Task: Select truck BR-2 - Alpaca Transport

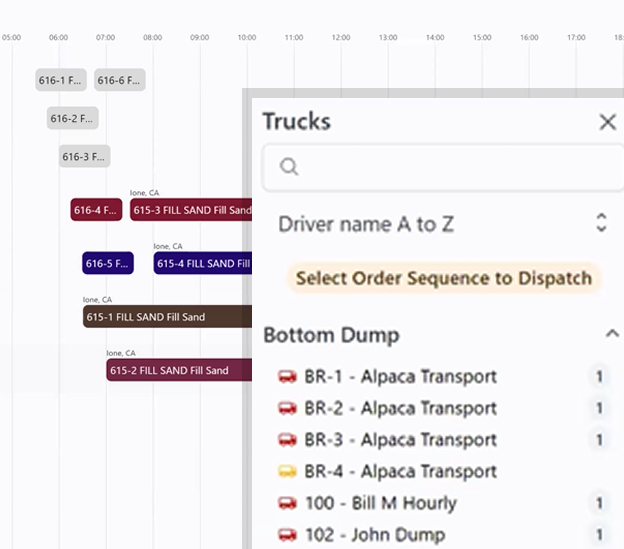Action: [400, 408]
